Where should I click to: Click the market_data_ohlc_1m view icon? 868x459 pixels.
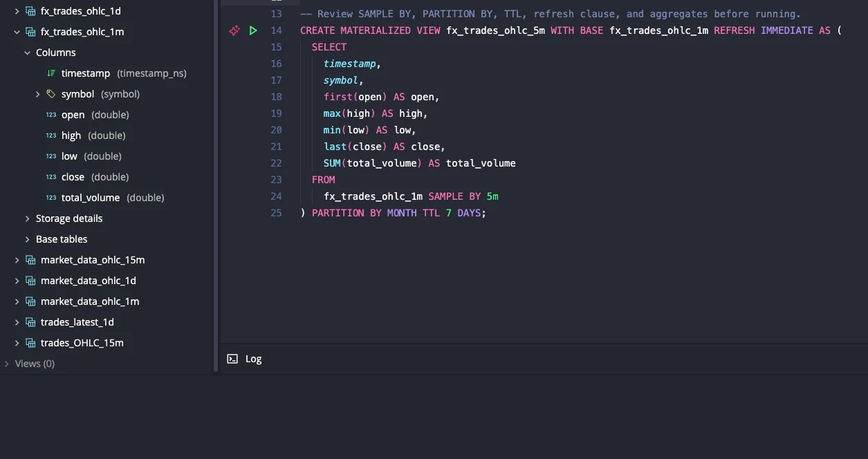(x=30, y=301)
